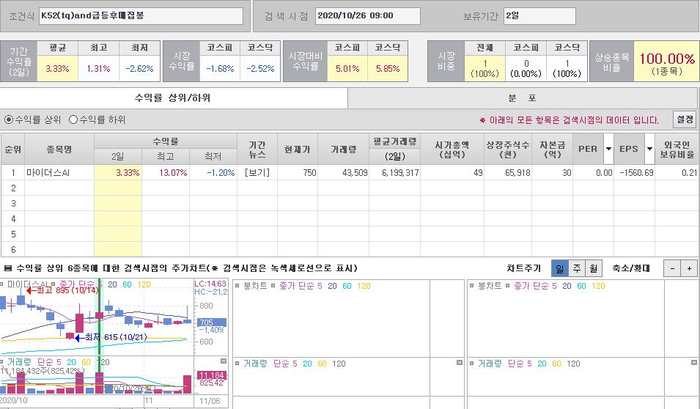Click the -1.68% 코스피 market return value
The height and width of the screenshot is (409, 700).
220,69
